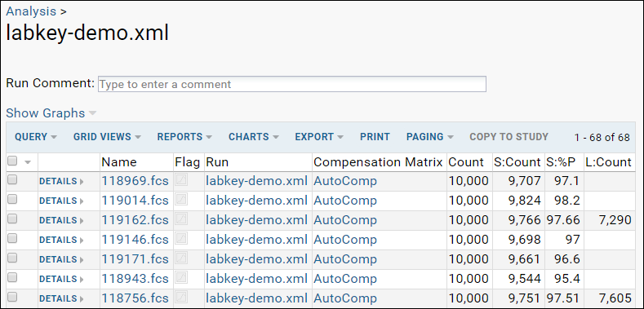Tick the checkbox for 119171.fcs row
The height and width of the screenshot is (309, 644).
12,258
